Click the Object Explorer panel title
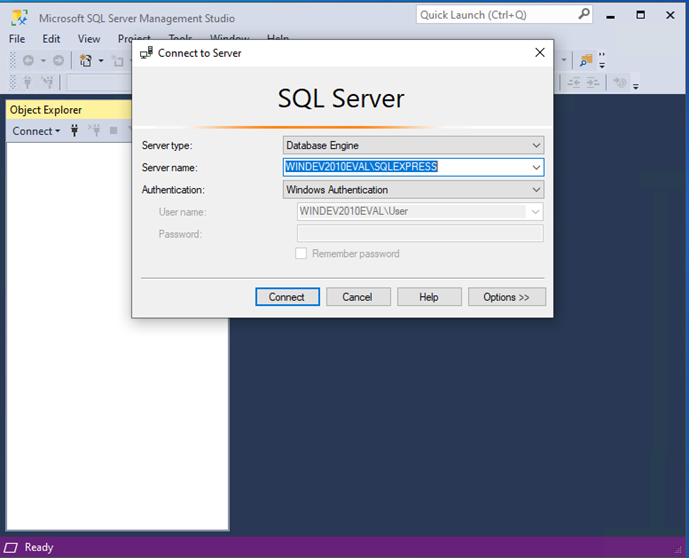Viewport: 689px width, 558px height. 46,110
